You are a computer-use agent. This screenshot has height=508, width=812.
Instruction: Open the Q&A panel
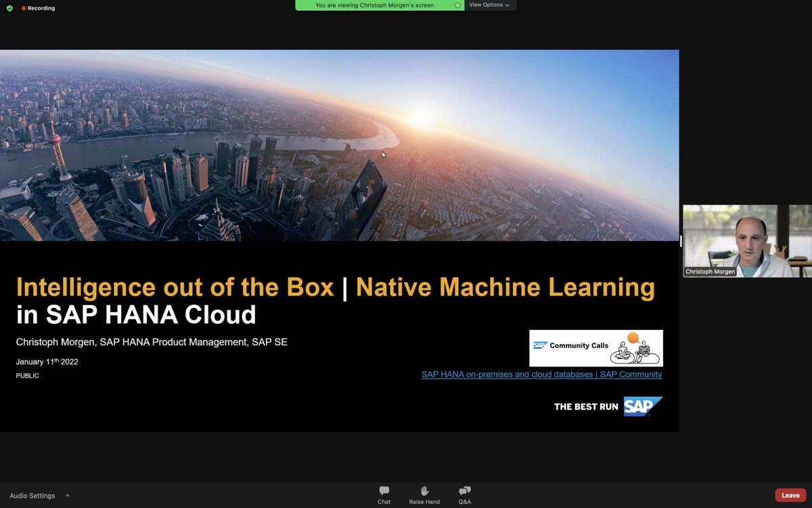(x=464, y=491)
